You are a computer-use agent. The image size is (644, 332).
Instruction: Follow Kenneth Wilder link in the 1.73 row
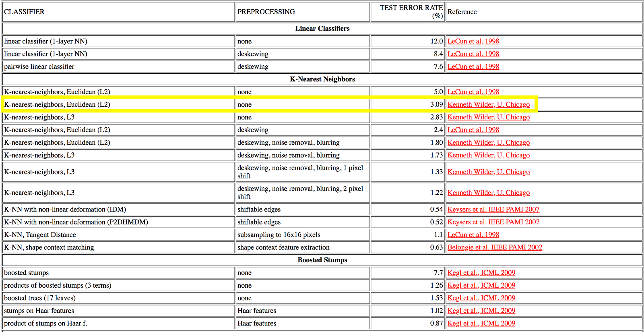tap(489, 155)
